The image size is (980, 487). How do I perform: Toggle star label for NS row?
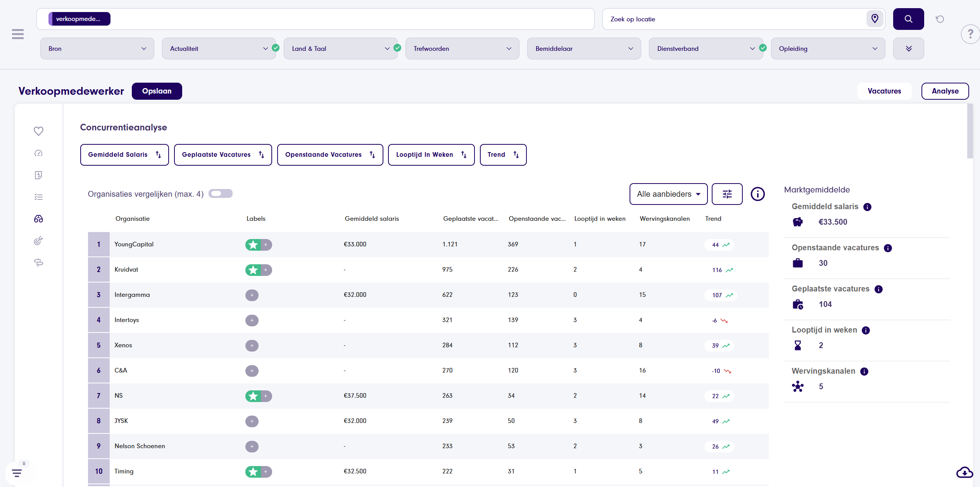[x=254, y=396]
